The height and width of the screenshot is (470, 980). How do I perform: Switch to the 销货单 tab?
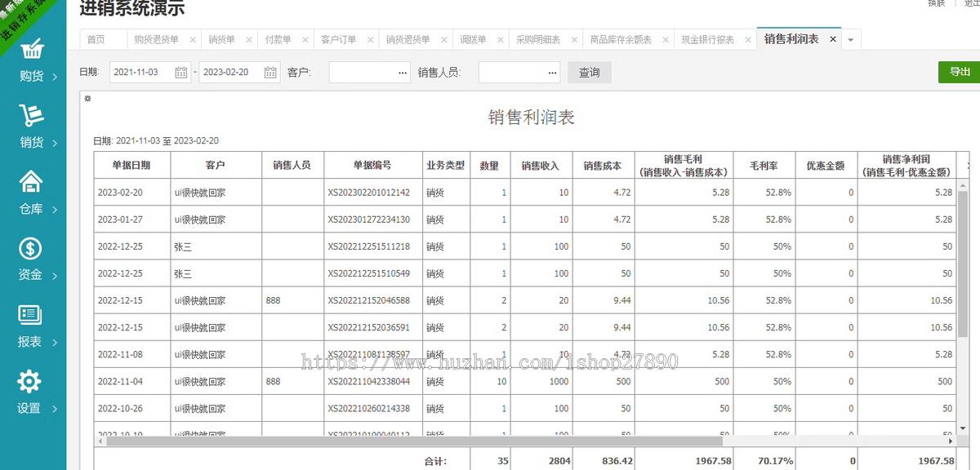tap(222, 39)
